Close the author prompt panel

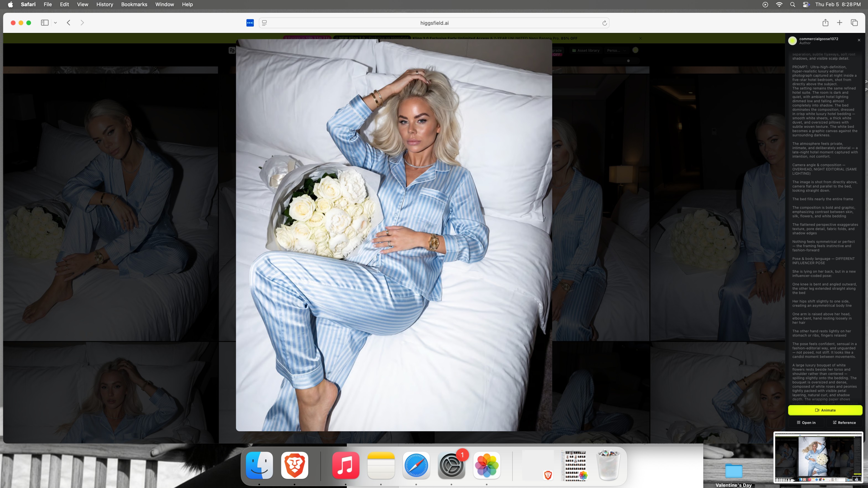[859, 40]
